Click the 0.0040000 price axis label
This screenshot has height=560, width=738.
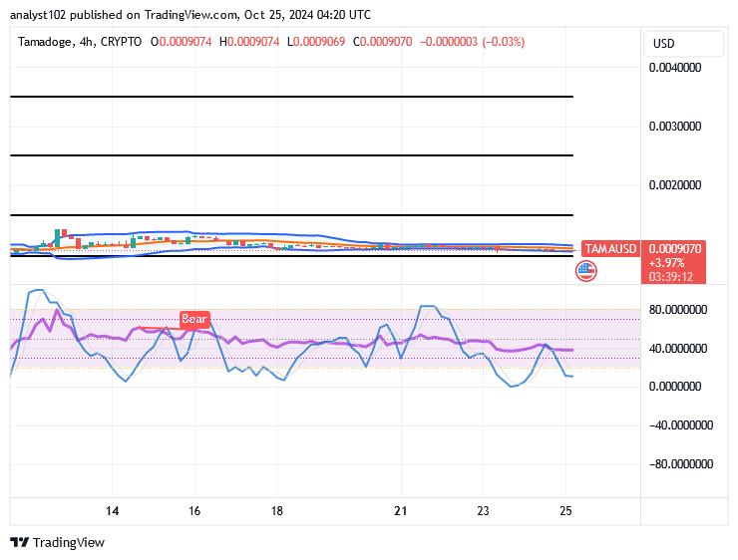(x=675, y=68)
